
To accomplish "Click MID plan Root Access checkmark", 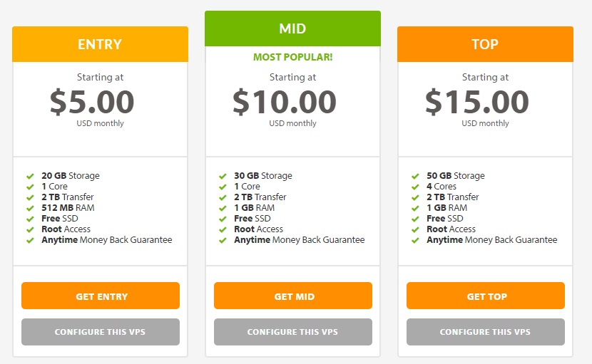I will tap(223, 229).
